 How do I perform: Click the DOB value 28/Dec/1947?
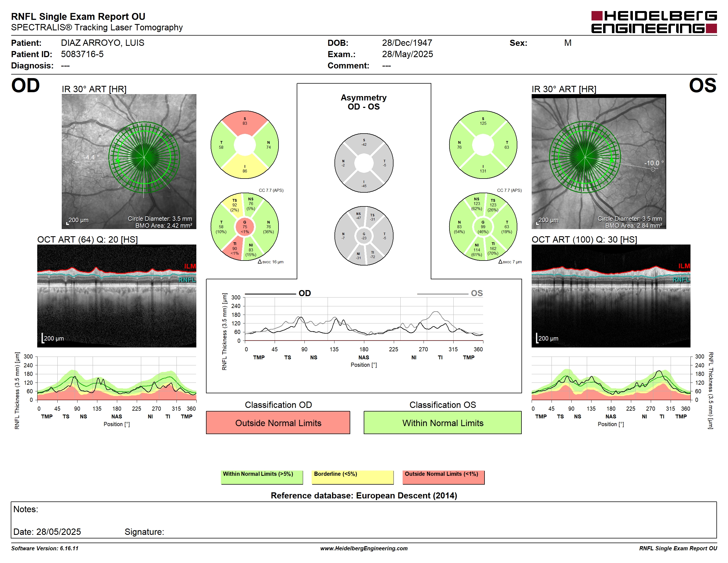tap(407, 43)
